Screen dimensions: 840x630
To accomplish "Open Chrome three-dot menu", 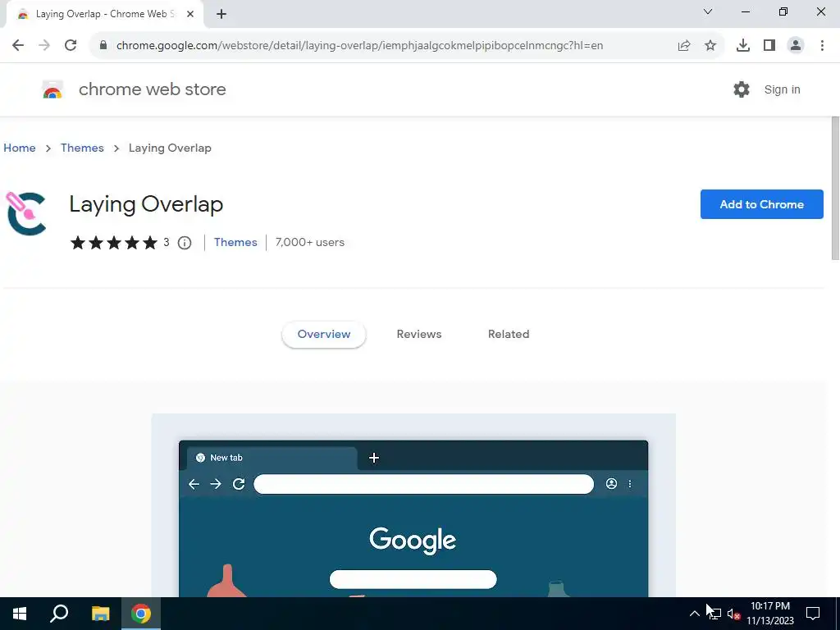I will pyautogui.click(x=822, y=46).
